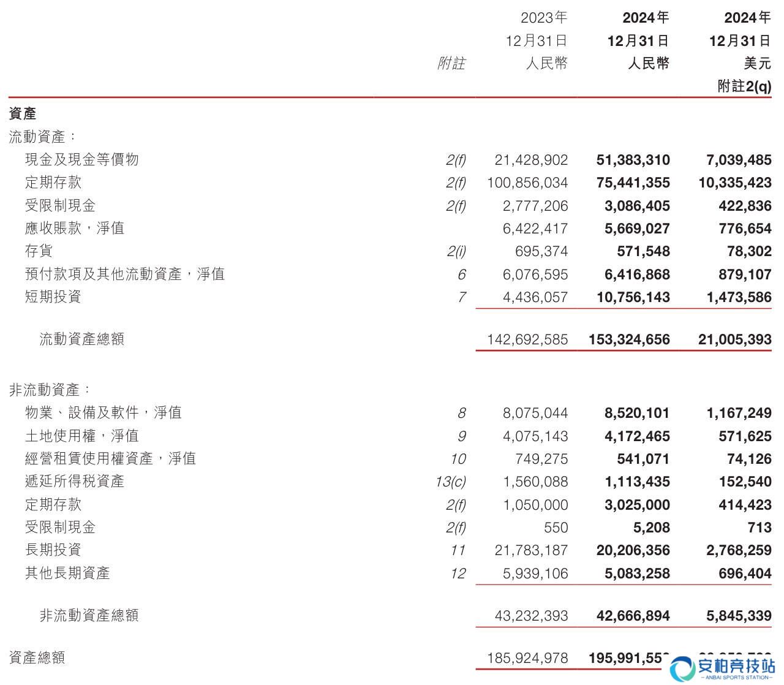Click 75,441,355 in the 2024 RMB column
784x685 pixels.
click(x=633, y=183)
